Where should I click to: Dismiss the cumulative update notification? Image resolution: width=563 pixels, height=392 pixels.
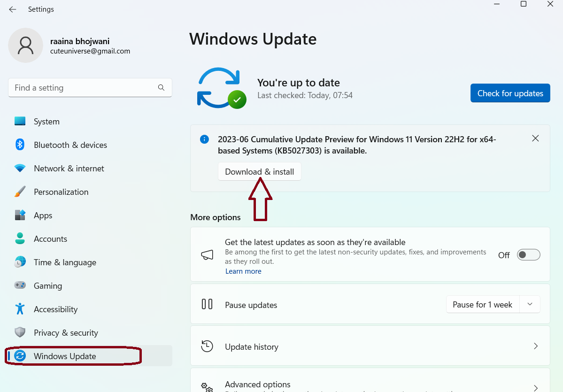pos(535,138)
